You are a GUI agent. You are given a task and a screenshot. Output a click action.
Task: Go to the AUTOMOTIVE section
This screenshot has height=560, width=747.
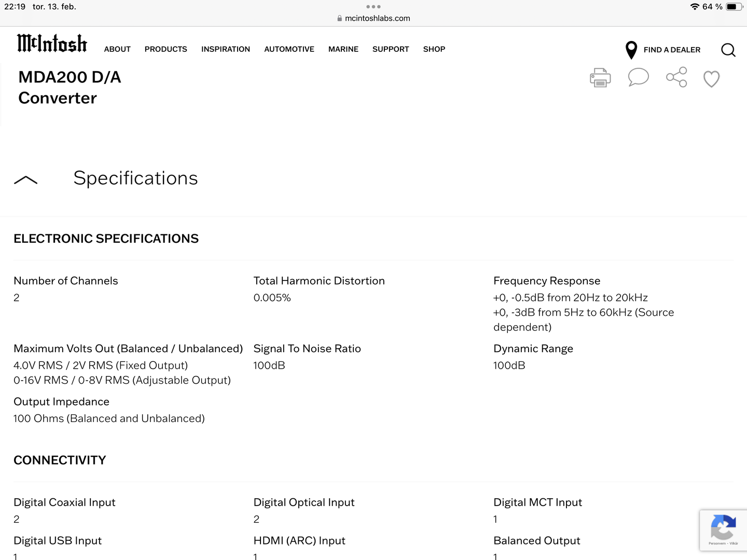pos(289,49)
